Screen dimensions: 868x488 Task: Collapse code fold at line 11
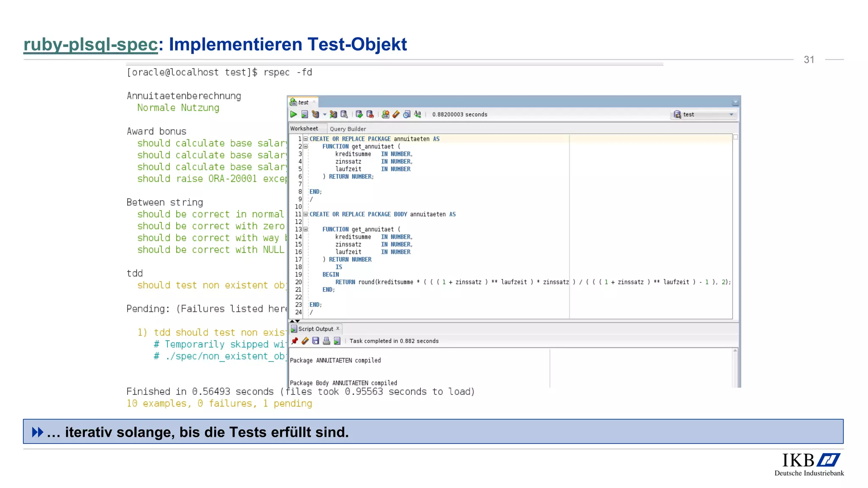click(305, 214)
